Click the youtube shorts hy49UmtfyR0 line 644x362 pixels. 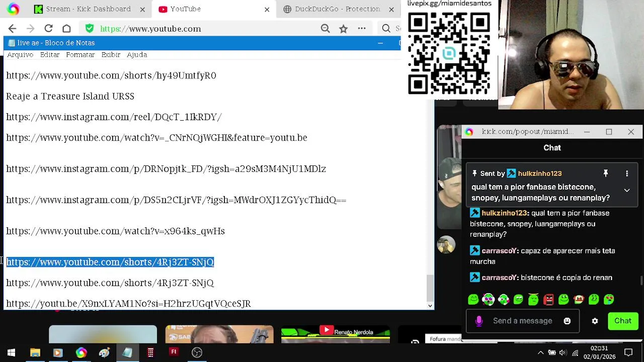pos(111,75)
